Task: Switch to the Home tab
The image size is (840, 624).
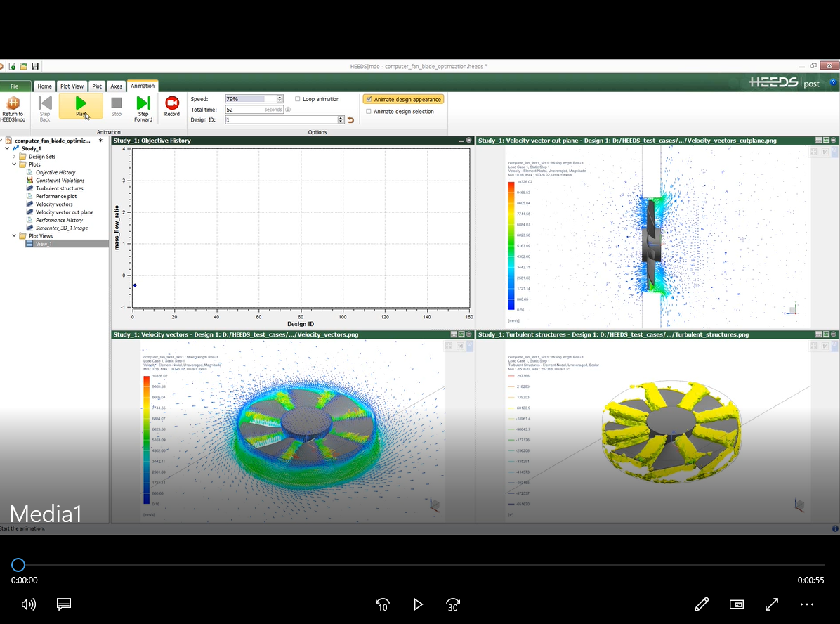Action: coord(44,86)
